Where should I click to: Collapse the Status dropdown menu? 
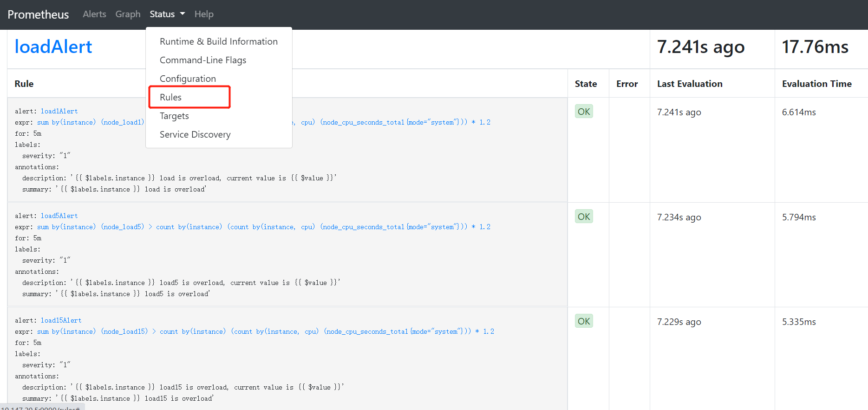pos(167,14)
